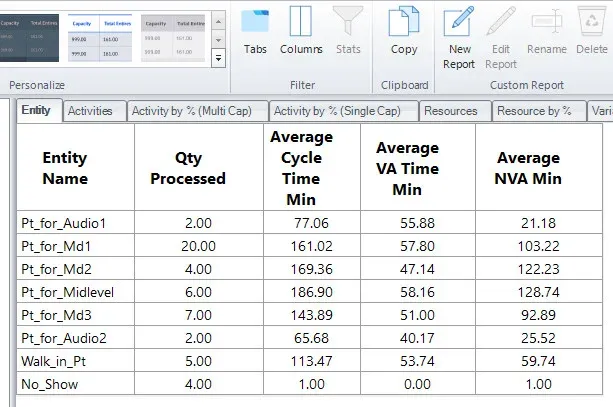Select the Pt_for_Md1 entity cell
The image size is (613, 407).
(x=75, y=246)
